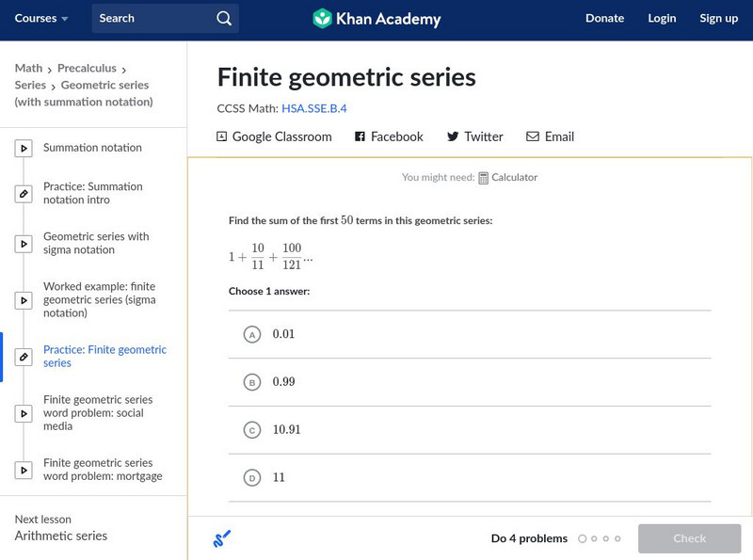Share by Email icon
The height and width of the screenshot is (560, 753).
(533, 136)
